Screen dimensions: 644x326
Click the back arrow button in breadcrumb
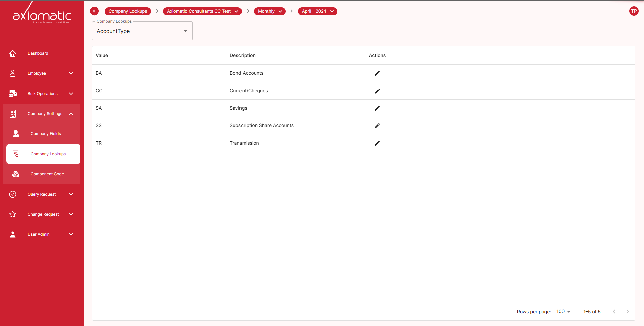point(94,11)
